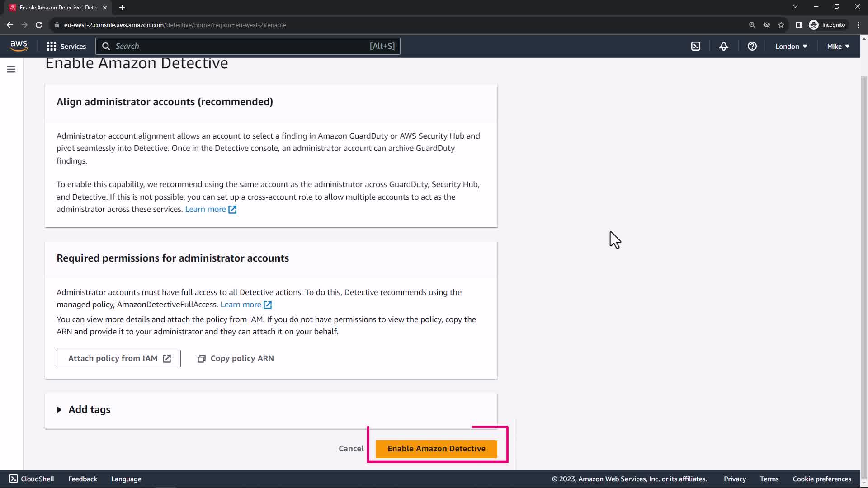Open the London region dropdown
The height and width of the screenshot is (488, 868).
[791, 46]
